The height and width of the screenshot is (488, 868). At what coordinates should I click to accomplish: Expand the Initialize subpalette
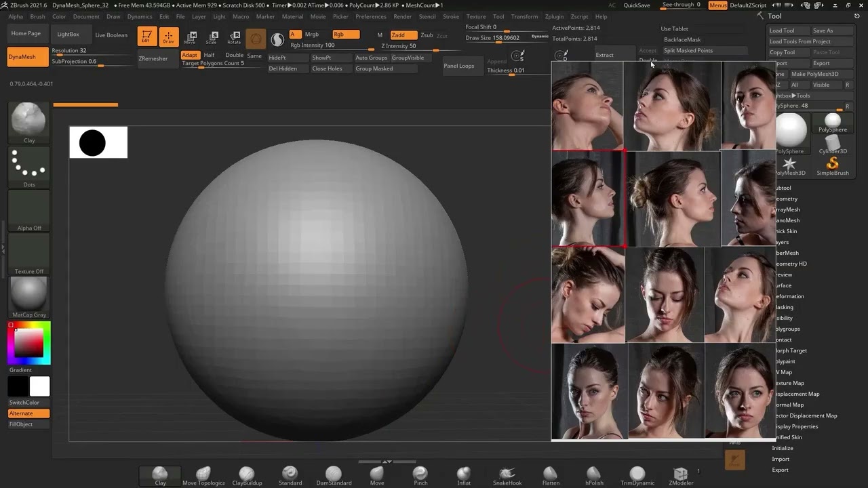(783, 448)
